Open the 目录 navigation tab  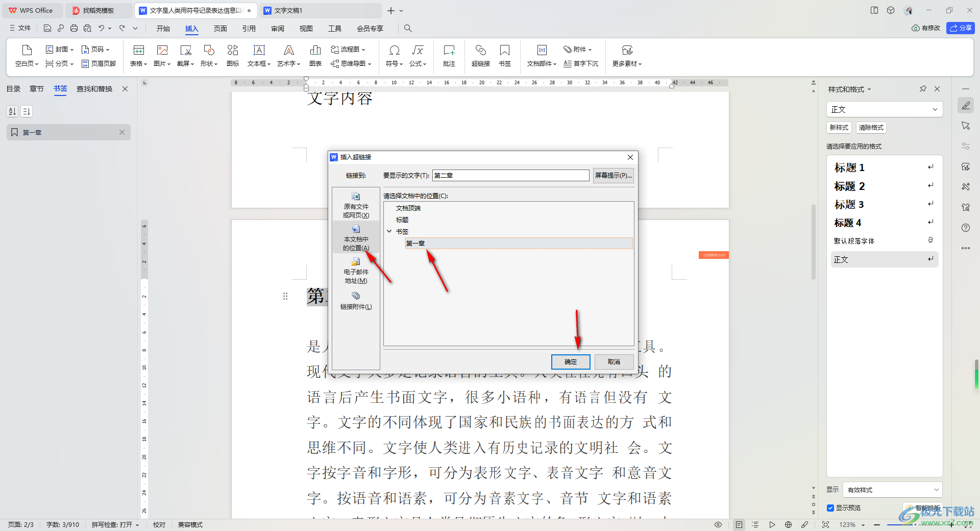13,89
